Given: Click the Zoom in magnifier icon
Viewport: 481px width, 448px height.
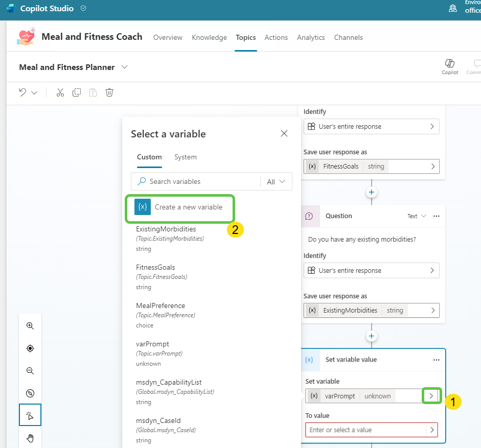Looking at the screenshot, I should 30,326.
